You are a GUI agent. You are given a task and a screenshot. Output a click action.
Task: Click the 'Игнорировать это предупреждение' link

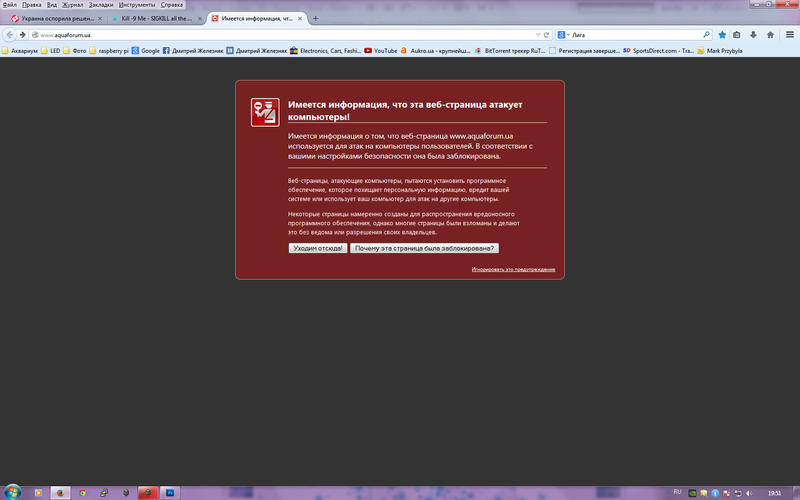(x=513, y=270)
